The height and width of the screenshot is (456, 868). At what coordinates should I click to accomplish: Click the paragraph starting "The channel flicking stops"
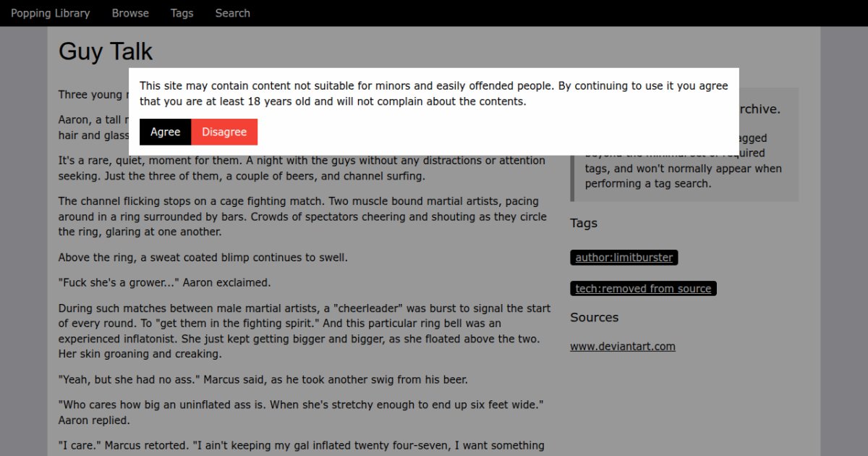coord(304,216)
